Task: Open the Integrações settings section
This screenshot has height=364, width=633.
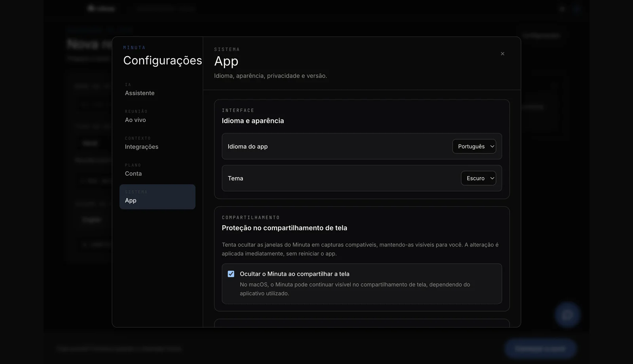Action: click(157, 143)
